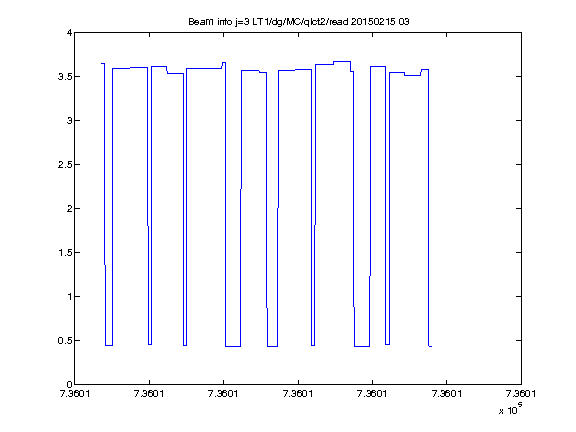Click the end point of the blue trace
Viewport: 576px width, 432px height.
[431, 346]
